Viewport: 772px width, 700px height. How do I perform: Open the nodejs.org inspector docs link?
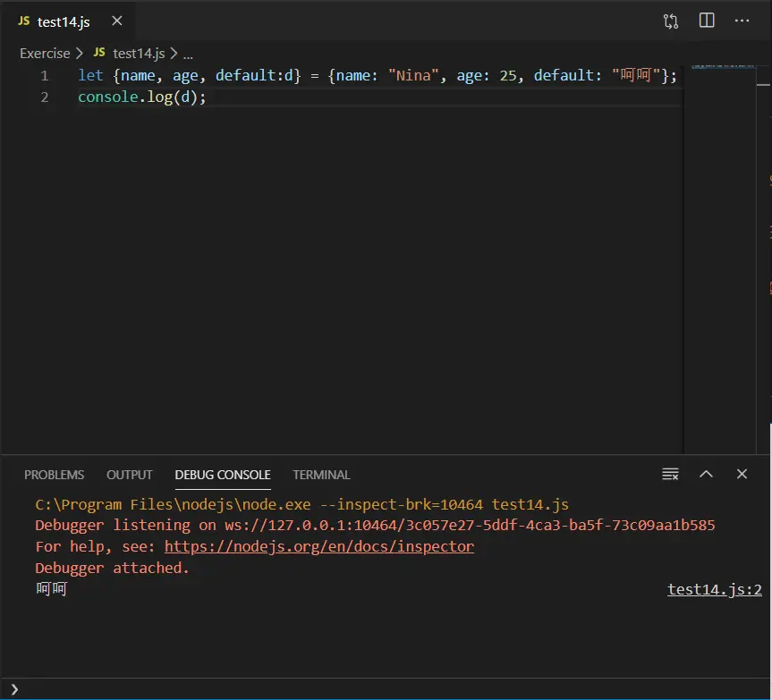click(319, 546)
